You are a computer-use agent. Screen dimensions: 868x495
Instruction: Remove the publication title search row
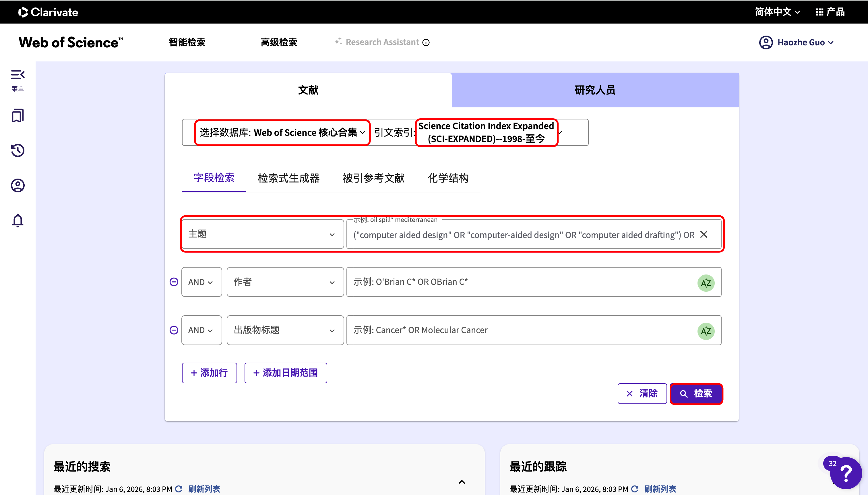(174, 330)
